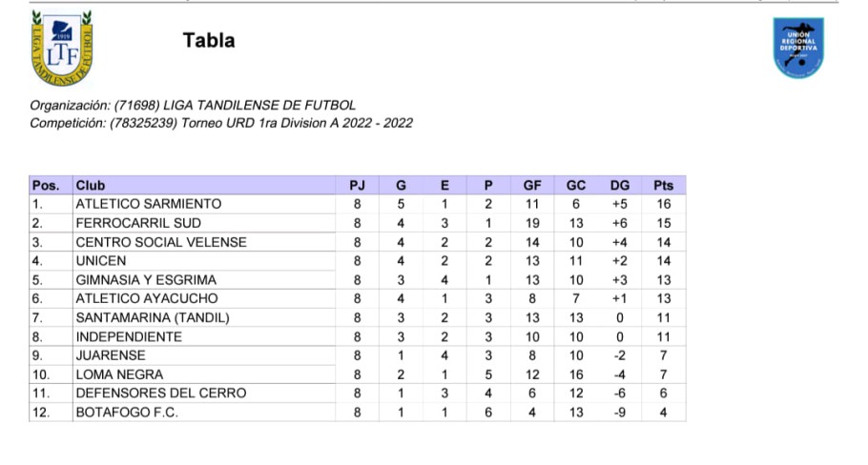The width and height of the screenshot is (868, 465).
Task: Click the GF column header
Action: click(532, 185)
